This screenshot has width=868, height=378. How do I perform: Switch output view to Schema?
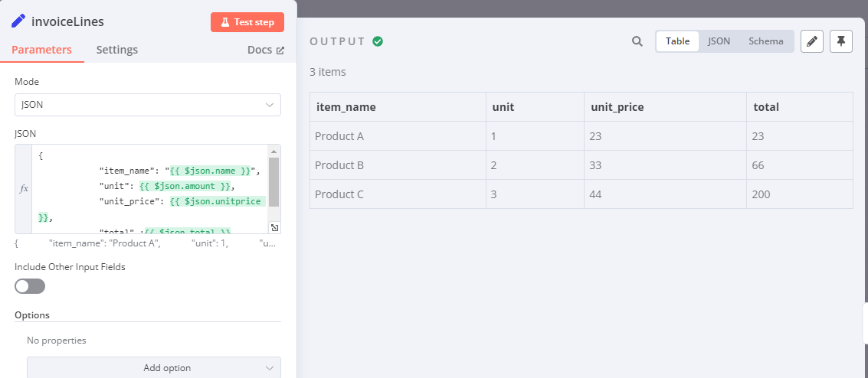(x=766, y=41)
